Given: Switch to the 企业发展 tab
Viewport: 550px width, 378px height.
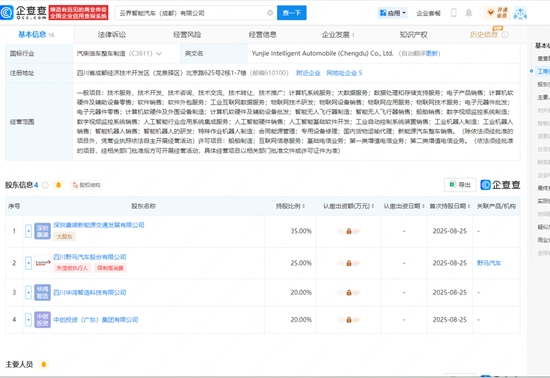Looking at the screenshot, I should point(338,34).
